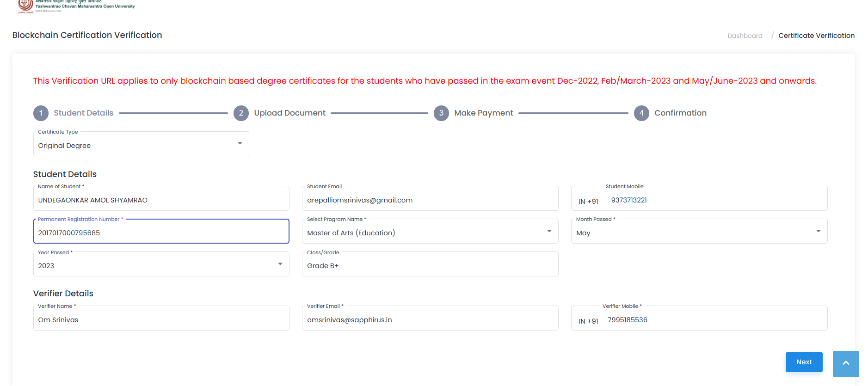Click the scroll-to-top arrow button
The width and height of the screenshot is (868, 386).
[x=845, y=363]
